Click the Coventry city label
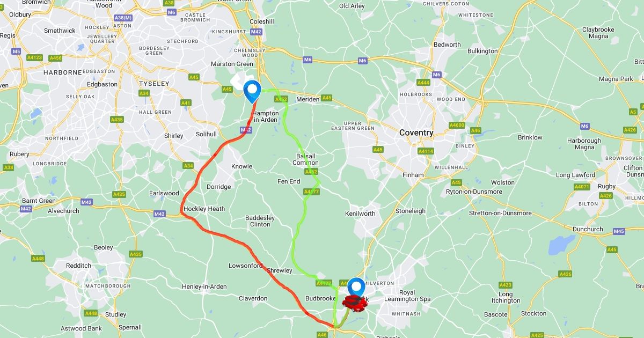 (416, 133)
